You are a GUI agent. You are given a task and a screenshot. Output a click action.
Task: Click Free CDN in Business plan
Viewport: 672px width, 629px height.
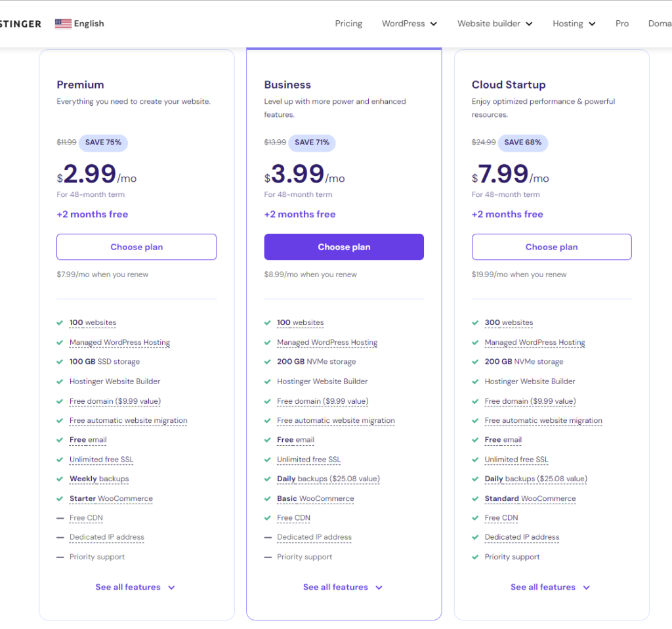pyautogui.click(x=293, y=517)
